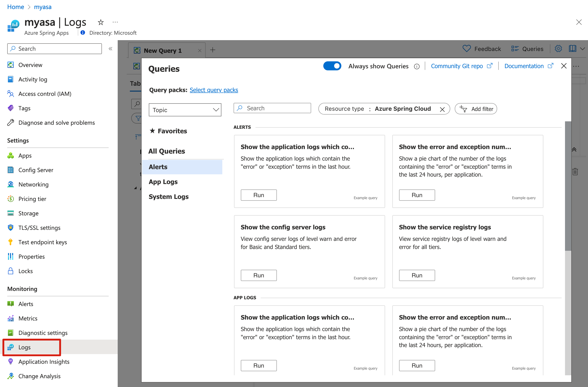Open the Diagnose and solve problems wrench
The height and width of the screenshot is (387, 588).
(x=11, y=123)
